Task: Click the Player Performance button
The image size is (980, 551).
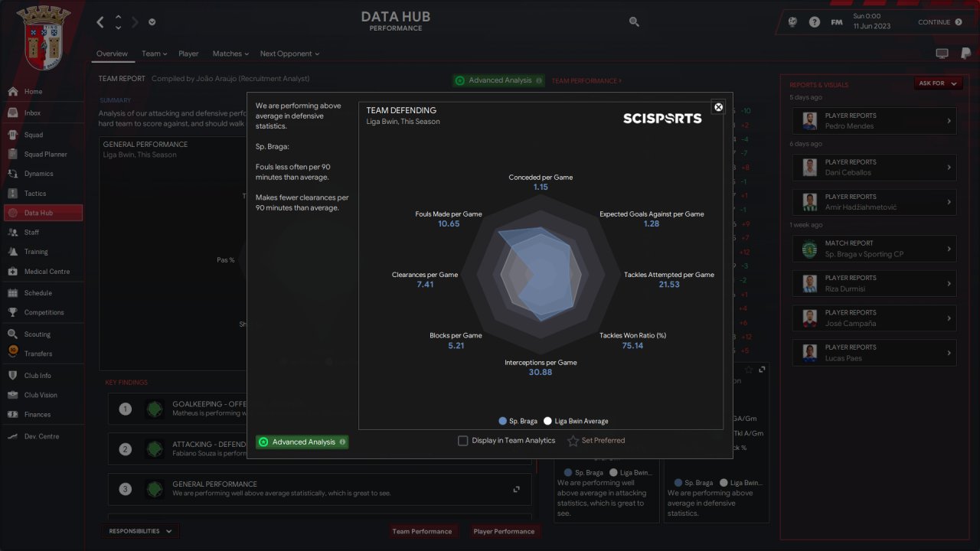Action: 504,531
